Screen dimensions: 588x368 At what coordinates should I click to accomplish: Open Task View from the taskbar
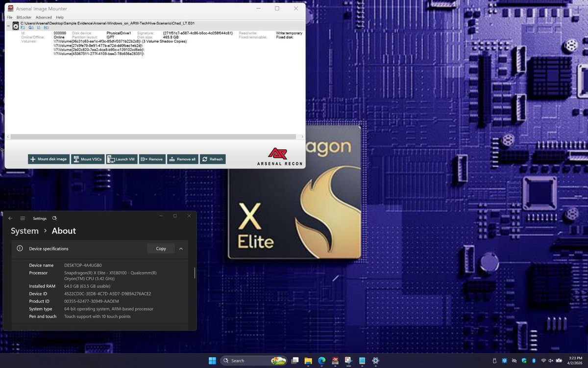[x=295, y=361]
